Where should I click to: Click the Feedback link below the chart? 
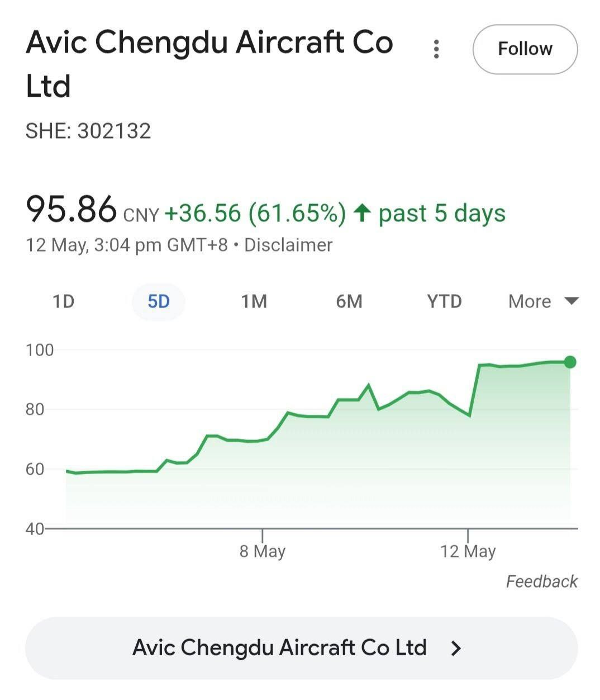coord(541,581)
